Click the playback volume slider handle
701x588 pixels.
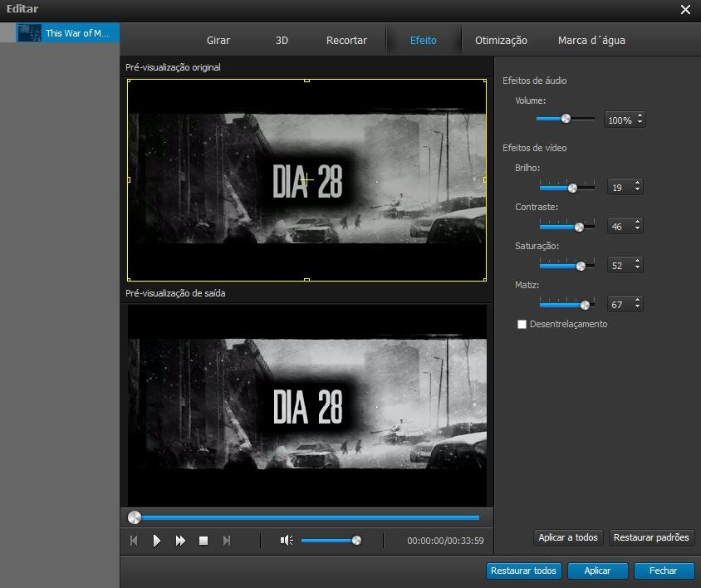[x=356, y=541]
